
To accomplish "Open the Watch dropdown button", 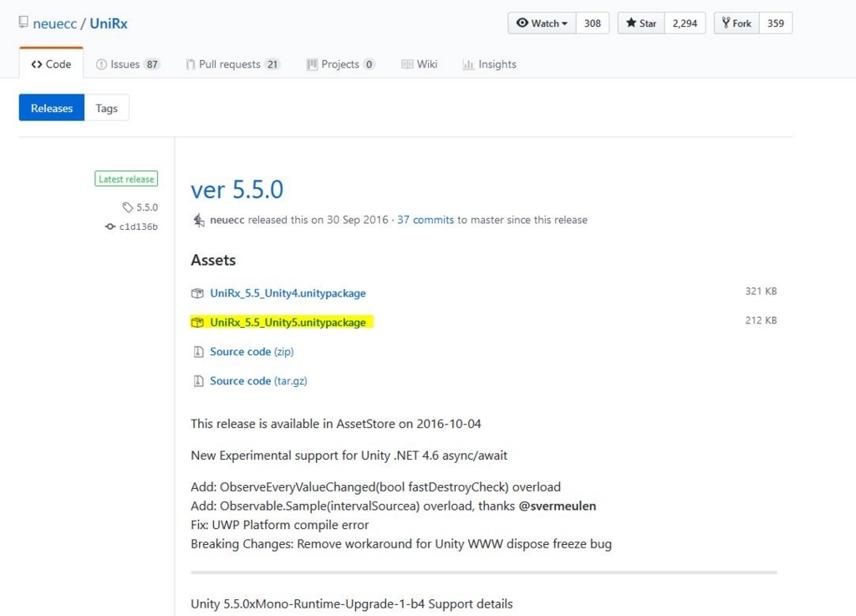I will tap(542, 23).
